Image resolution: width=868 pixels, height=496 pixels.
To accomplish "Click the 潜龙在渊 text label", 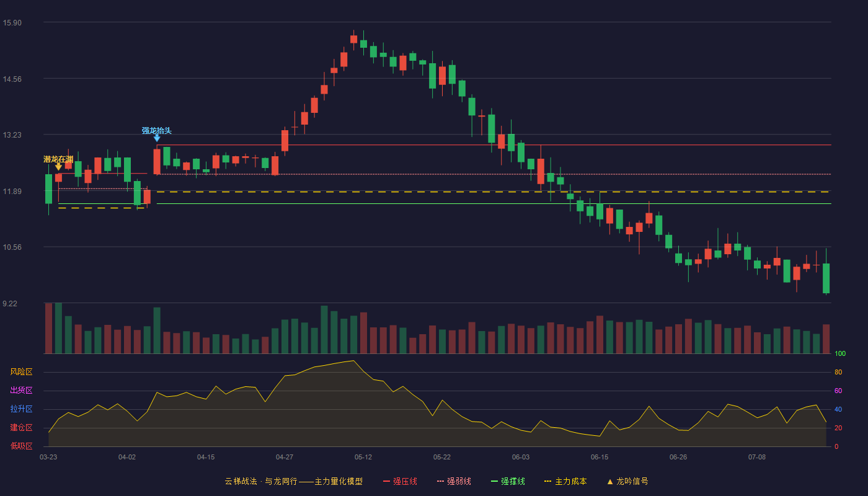I will pos(58,159).
